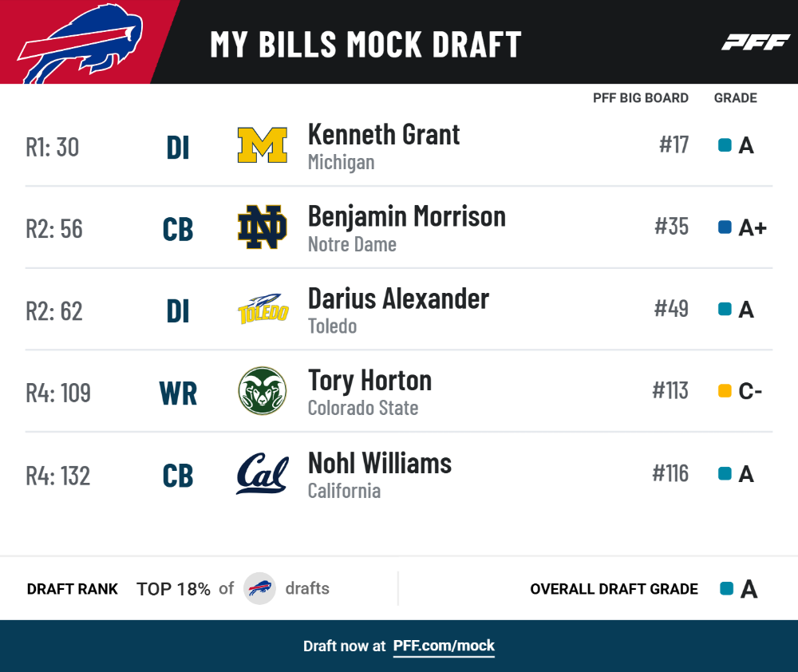Click the PFF BIG BOARD column header

click(641, 97)
